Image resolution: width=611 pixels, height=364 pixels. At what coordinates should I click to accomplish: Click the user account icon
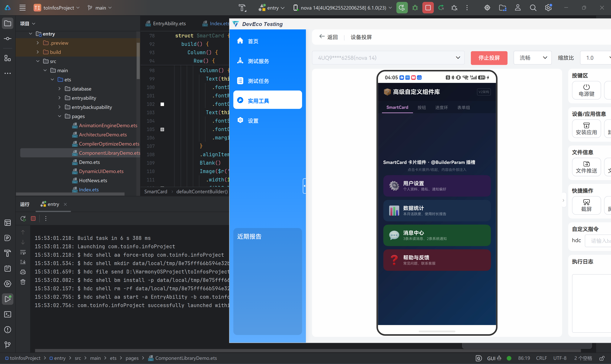pyautogui.click(x=518, y=8)
